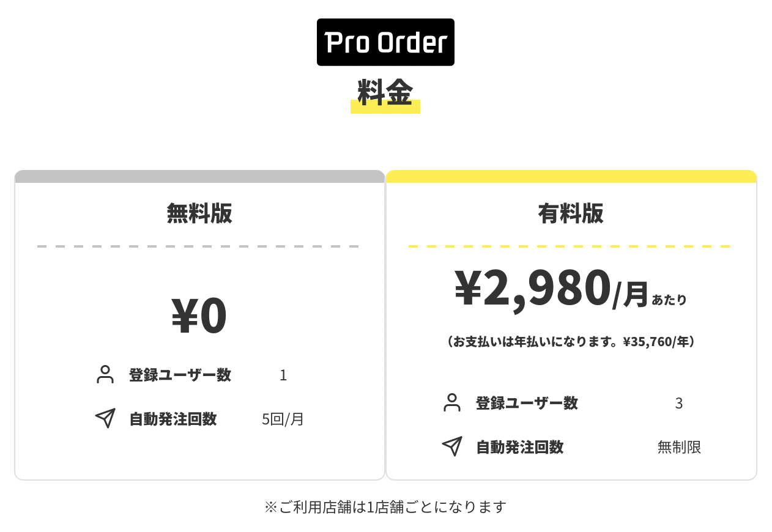The image size is (772, 532).
Task: Click the yellow bar atop paid plan
Action: 571,177
